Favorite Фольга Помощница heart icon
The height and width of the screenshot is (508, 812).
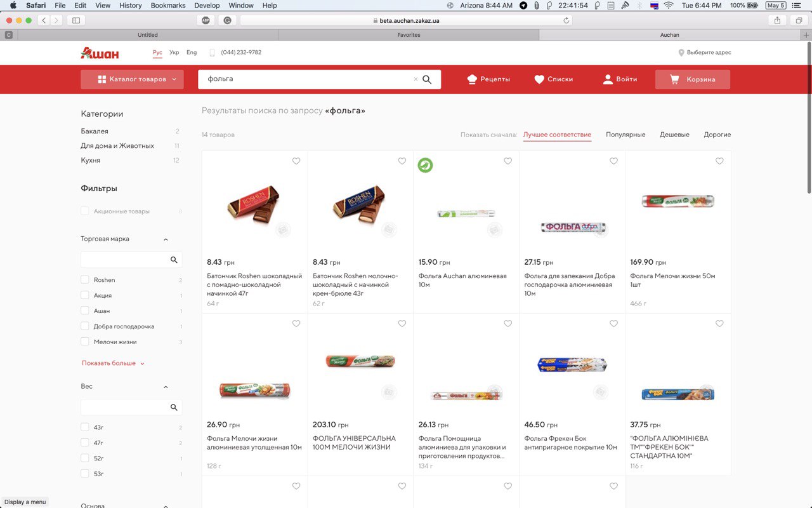coord(508,324)
